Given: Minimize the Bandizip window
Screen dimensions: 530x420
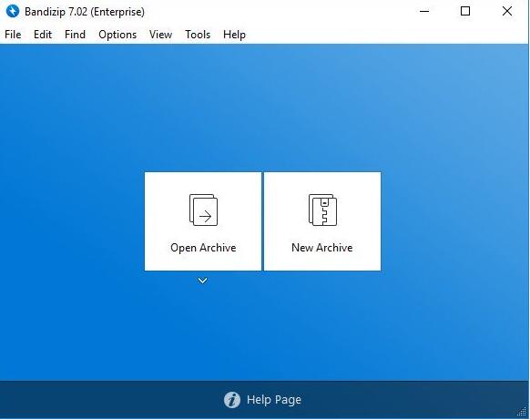Looking at the screenshot, I should (424, 11).
